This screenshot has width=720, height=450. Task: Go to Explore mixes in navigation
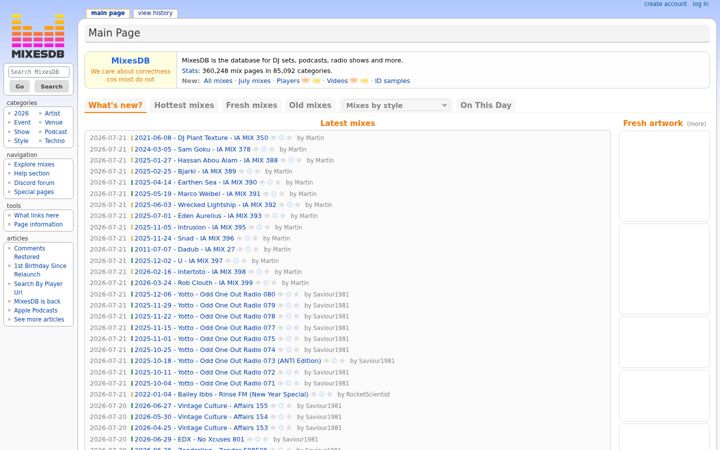click(x=34, y=164)
